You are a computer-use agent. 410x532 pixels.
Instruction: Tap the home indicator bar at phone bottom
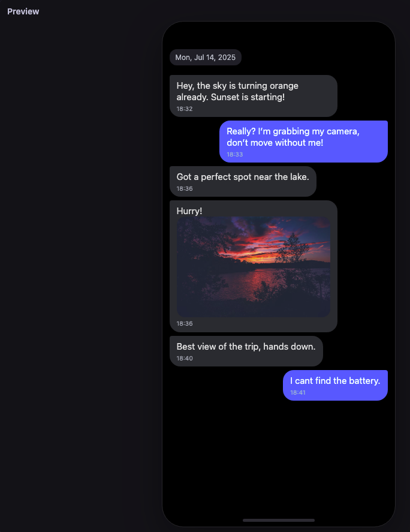[x=278, y=520]
